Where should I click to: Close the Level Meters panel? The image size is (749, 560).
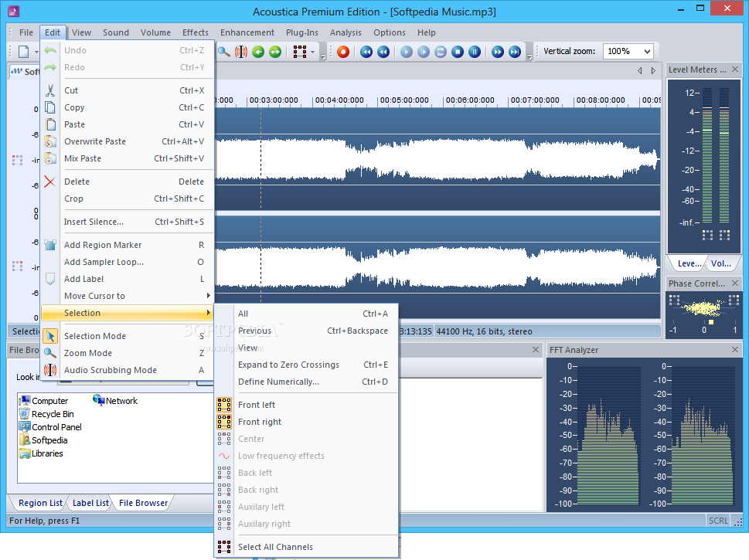(x=735, y=70)
